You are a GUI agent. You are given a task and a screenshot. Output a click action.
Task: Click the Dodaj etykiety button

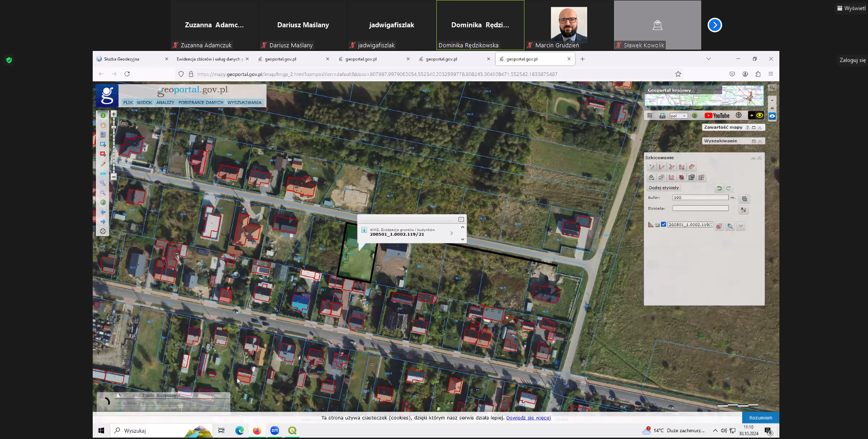[x=663, y=188]
